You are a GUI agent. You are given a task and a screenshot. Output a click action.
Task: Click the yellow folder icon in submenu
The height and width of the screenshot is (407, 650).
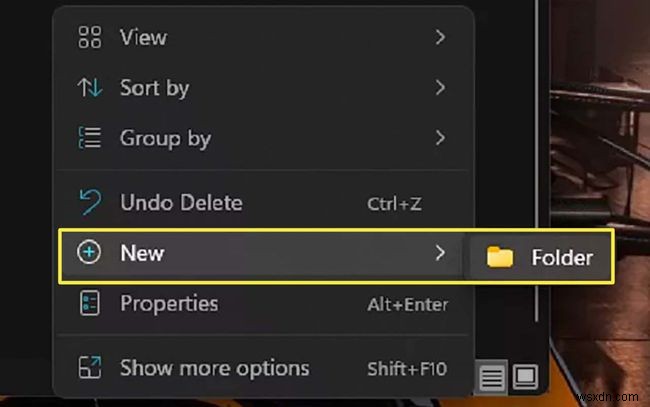[500, 257]
